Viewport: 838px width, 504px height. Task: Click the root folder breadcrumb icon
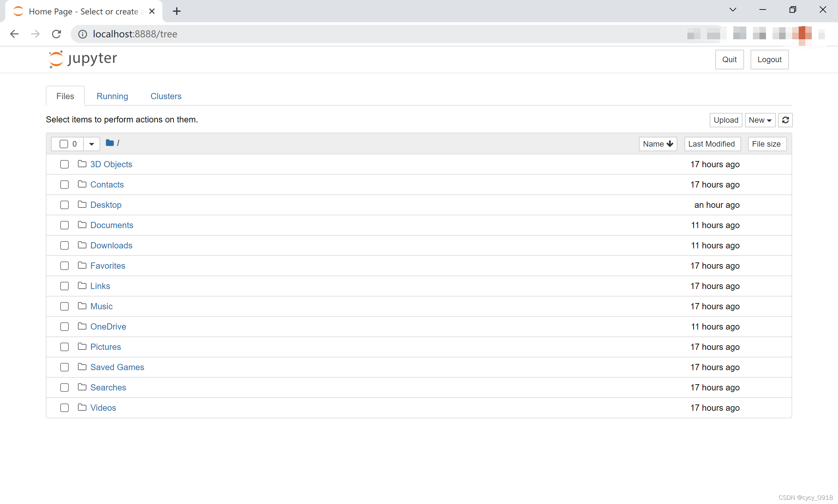coord(109,143)
